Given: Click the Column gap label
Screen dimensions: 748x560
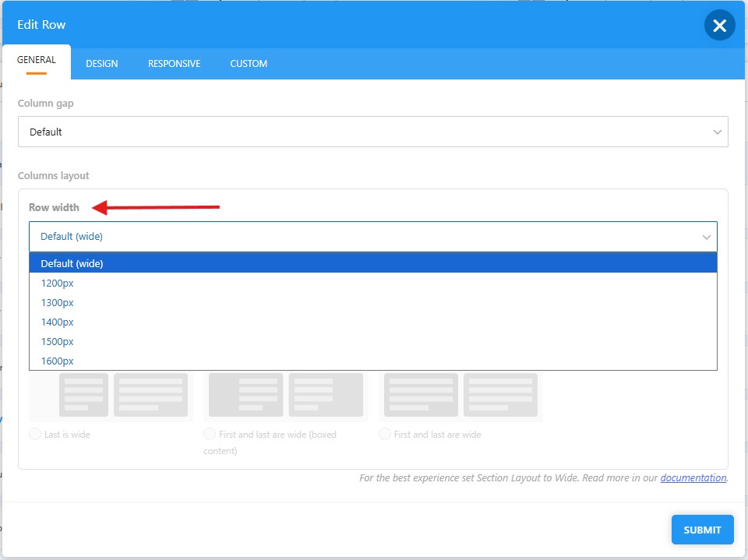Looking at the screenshot, I should (46, 104).
